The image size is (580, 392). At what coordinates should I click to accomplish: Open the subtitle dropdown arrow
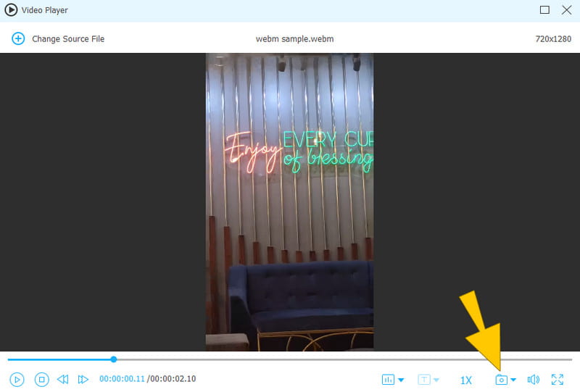click(x=436, y=380)
